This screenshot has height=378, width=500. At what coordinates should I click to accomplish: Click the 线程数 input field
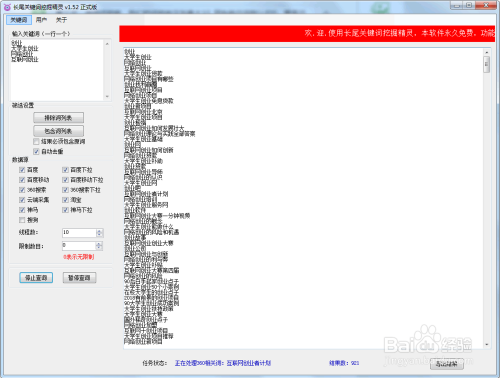point(79,233)
